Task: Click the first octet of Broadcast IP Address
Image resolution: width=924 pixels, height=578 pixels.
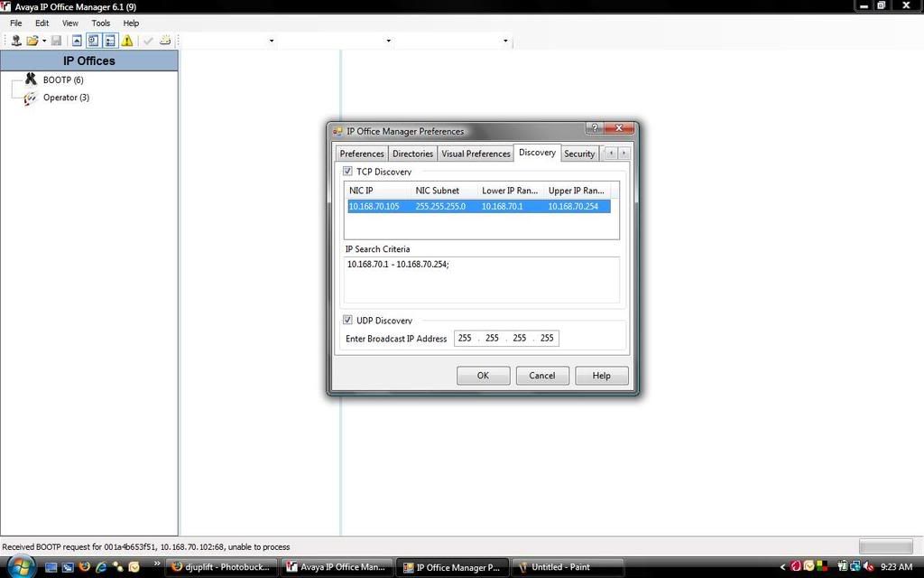Action: click(465, 338)
